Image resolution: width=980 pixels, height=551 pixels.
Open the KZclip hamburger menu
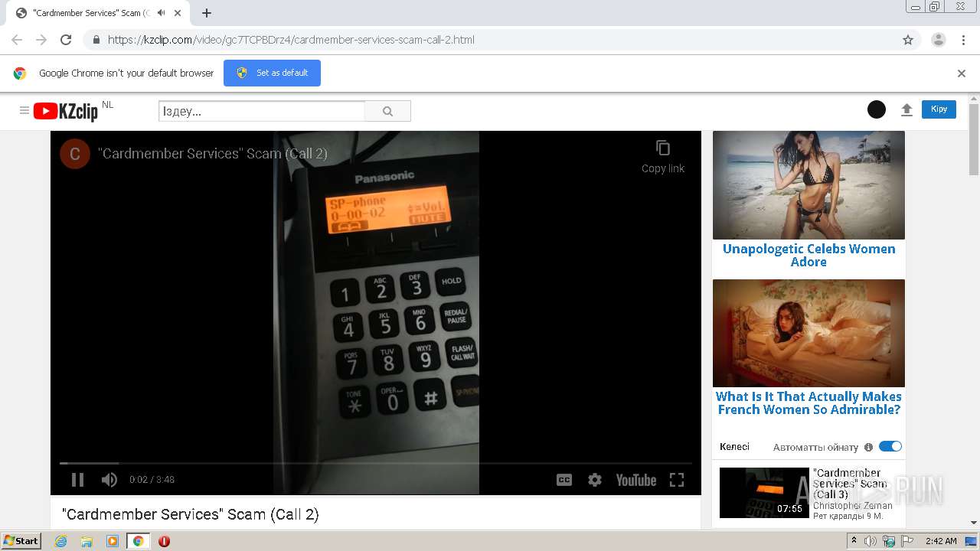point(24,111)
